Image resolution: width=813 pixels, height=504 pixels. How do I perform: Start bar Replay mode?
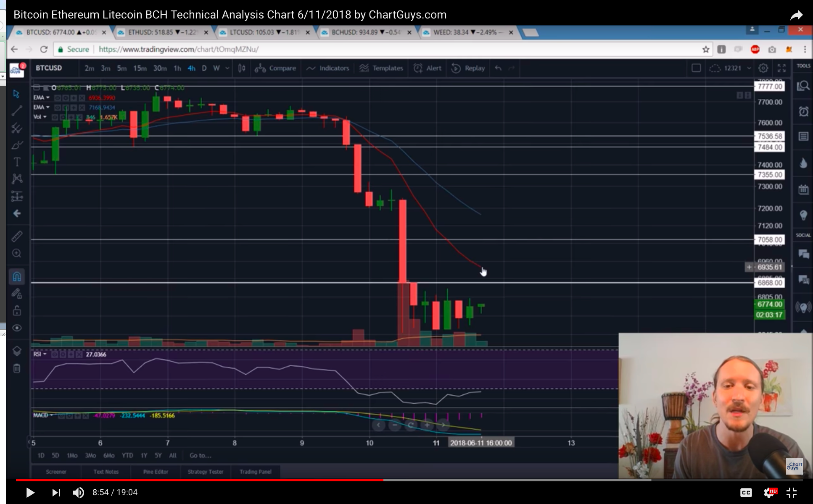pos(468,68)
